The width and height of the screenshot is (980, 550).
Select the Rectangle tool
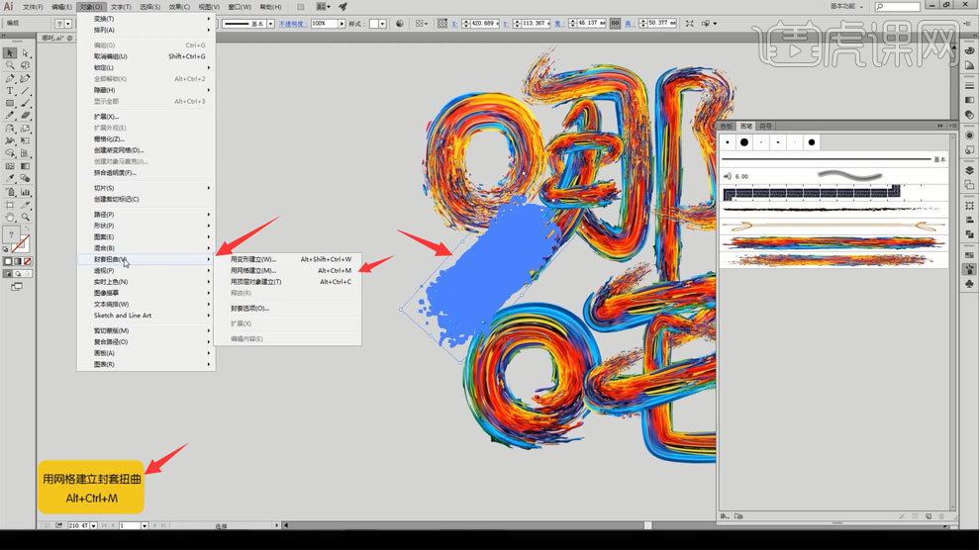pyautogui.click(x=10, y=103)
